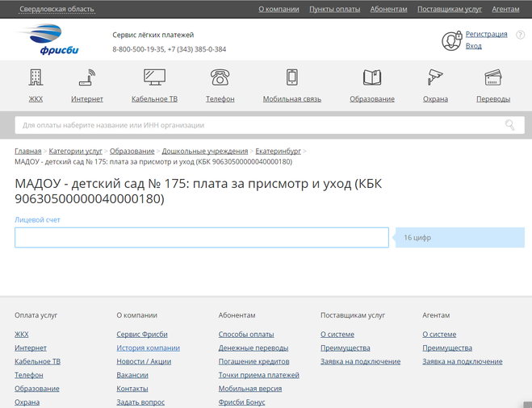The height and width of the screenshot is (408, 532).
Task: Click the Телефон category icon
Action: tap(220, 77)
